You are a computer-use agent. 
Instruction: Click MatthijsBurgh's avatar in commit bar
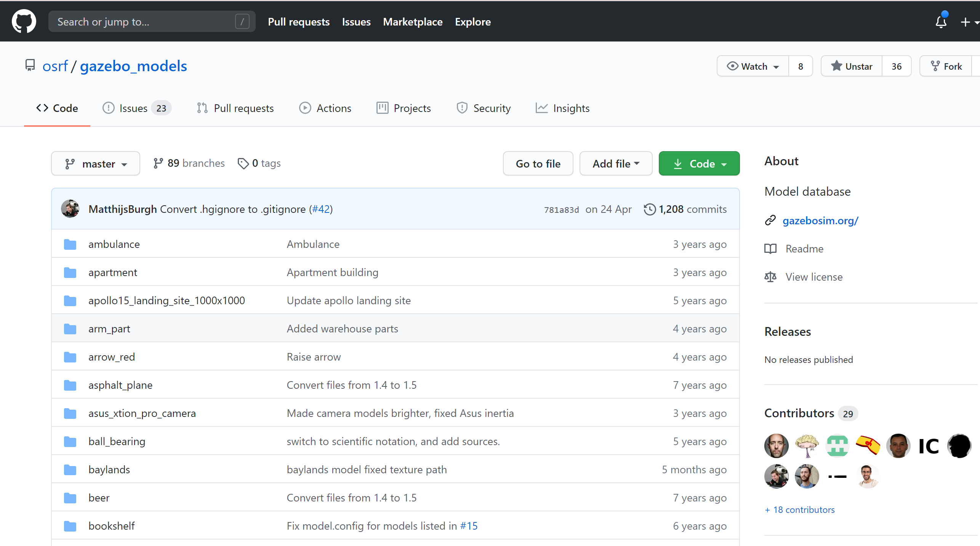coord(70,209)
